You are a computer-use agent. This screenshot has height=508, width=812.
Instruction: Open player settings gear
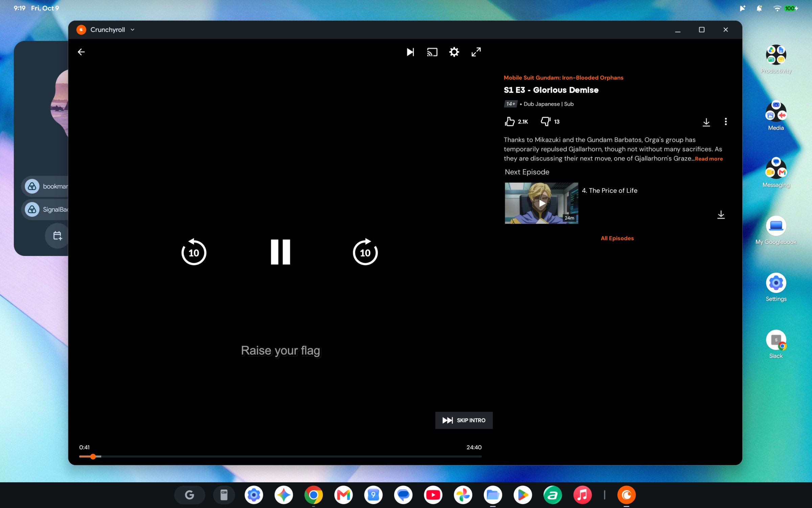[x=454, y=52]
